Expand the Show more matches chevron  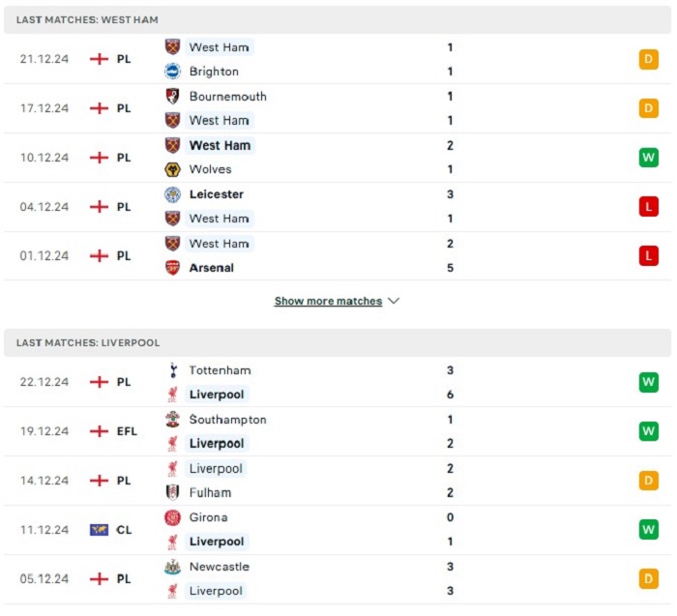click(394, 301)
